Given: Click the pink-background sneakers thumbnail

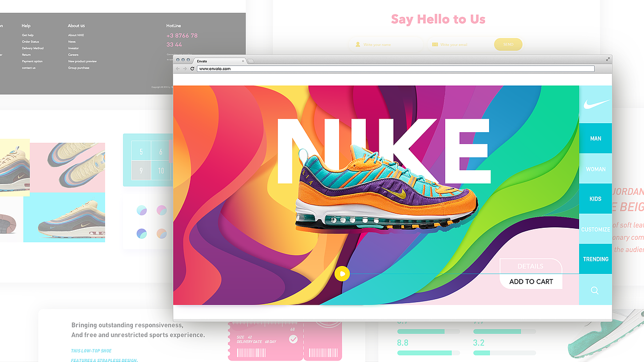Looking at the screenshot, I should pyautogui.click(x=67, y=167).
